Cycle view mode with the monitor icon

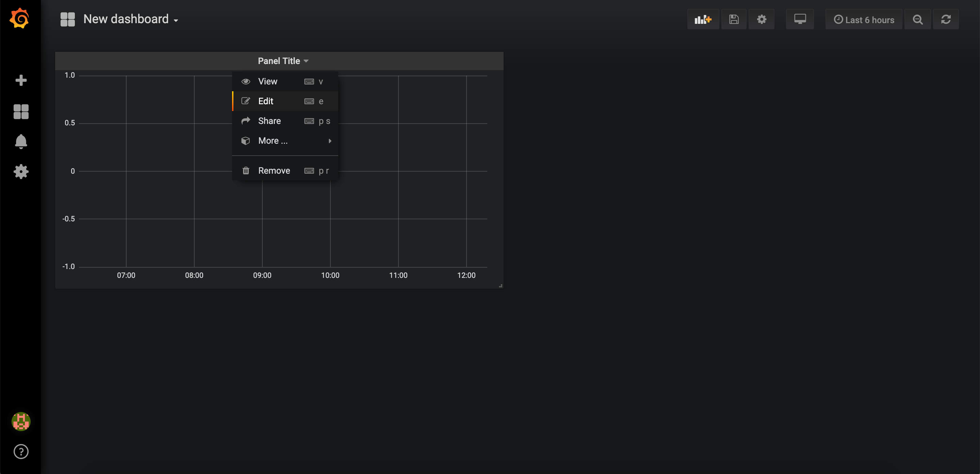800,19
